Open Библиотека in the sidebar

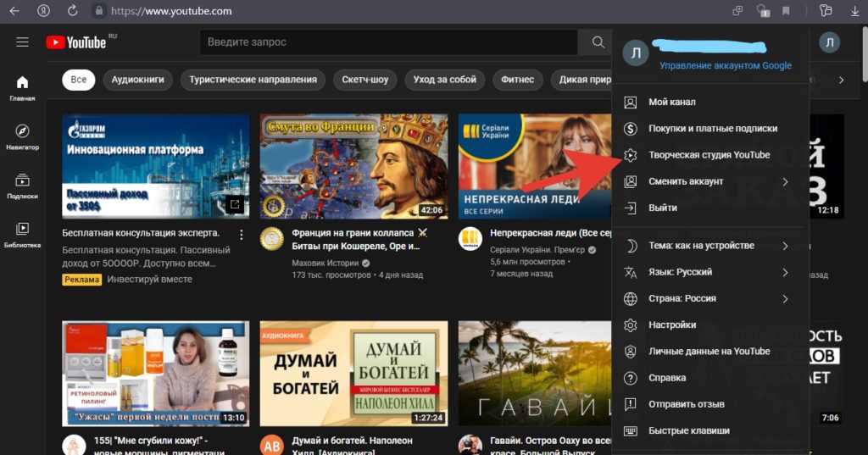coord(22,234)
